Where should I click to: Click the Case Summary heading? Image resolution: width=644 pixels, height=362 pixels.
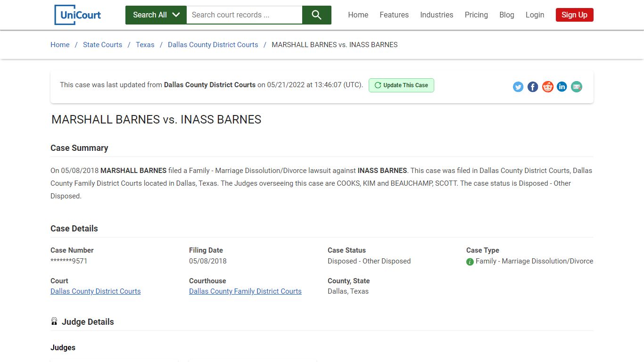(x=79, y=148)
